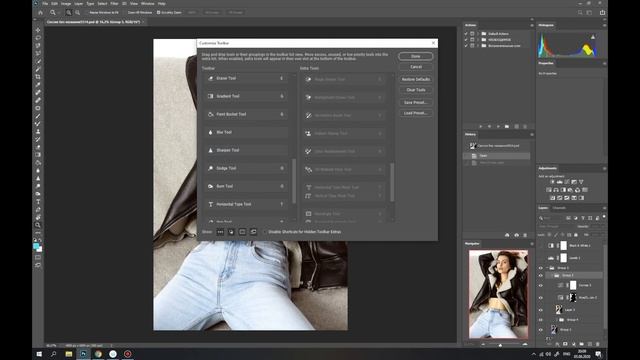Click the search icon in top-right corner

580,13
